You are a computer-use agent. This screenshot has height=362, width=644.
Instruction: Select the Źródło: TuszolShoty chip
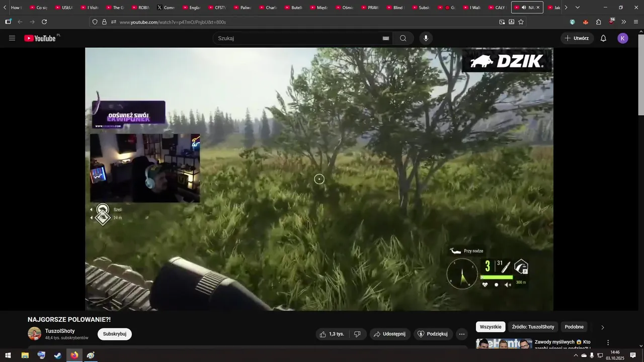click(x=533, y=327)
